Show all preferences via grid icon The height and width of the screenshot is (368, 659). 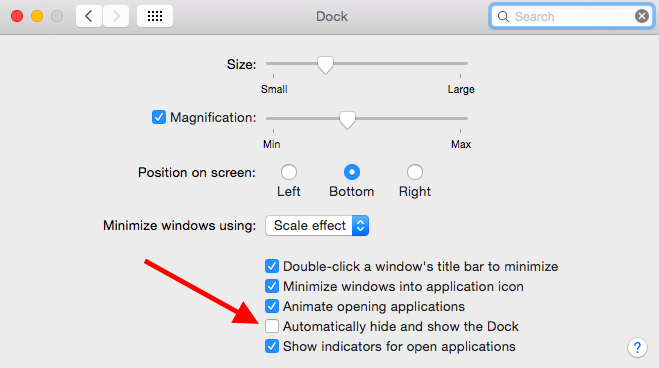point(155,16)
